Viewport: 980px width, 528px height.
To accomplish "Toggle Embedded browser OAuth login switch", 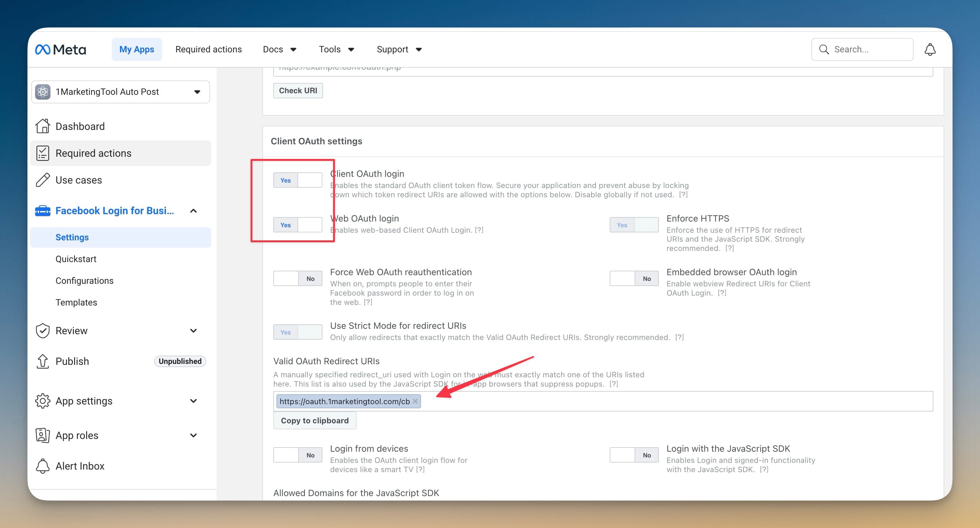I will (x=634, y=278).
